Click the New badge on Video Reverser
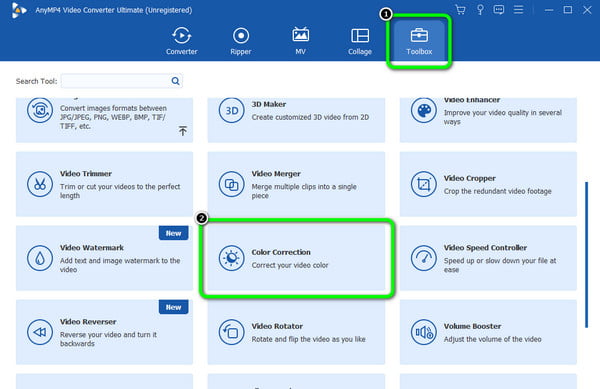Viewport: 600px width, 389px height. coord(173,307)
